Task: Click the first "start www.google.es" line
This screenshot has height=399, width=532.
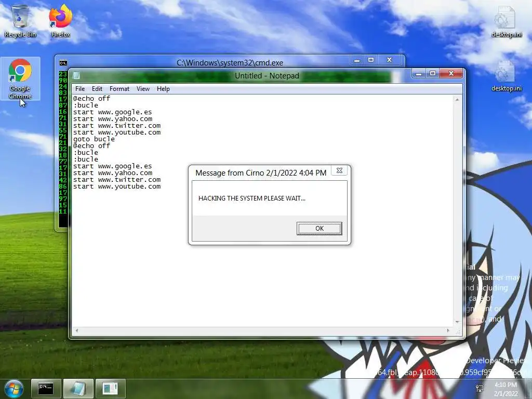Action: coord(112,112)
